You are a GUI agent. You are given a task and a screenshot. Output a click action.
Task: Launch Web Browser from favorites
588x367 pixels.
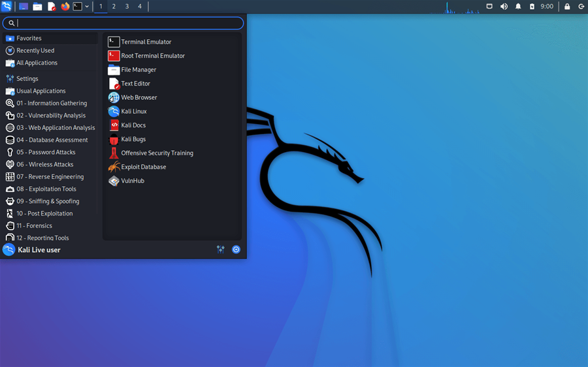tap(172, 97)
